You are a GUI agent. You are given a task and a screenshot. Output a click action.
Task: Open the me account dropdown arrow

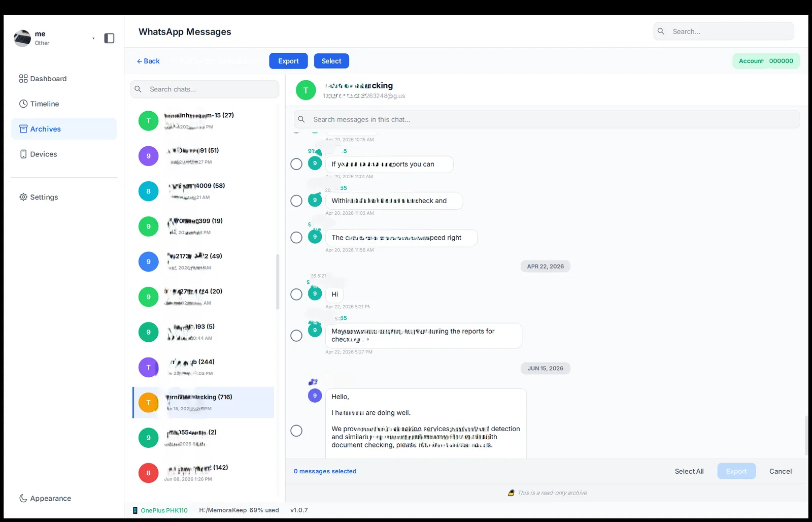(x=93, y=39)
